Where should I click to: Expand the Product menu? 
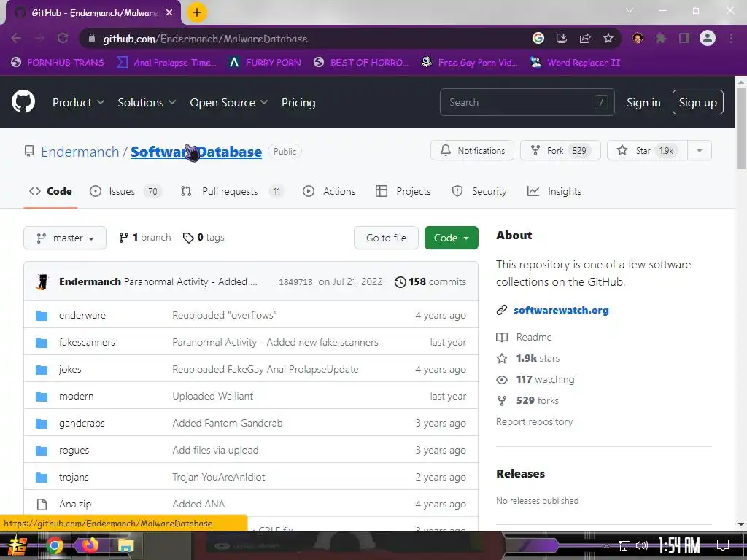tap(78, 102)
